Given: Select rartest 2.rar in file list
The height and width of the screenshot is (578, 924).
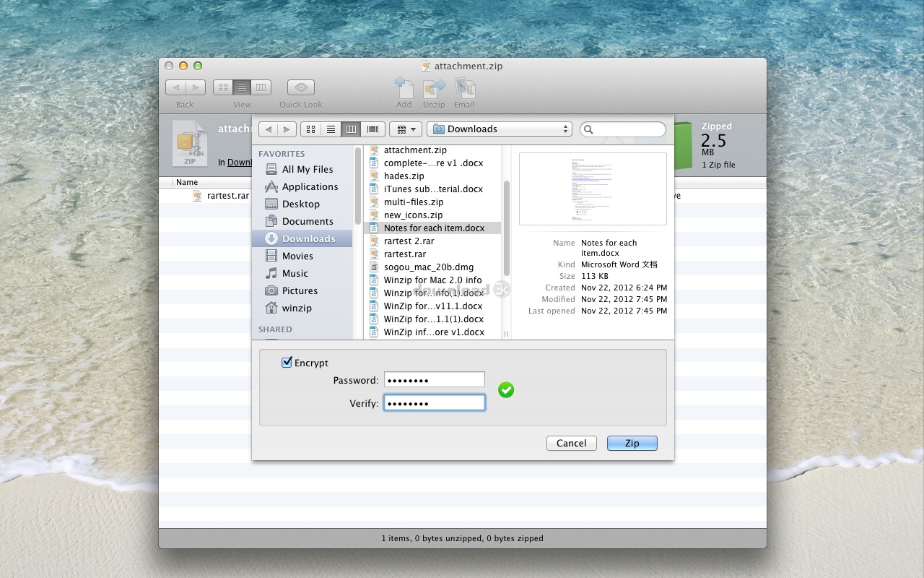Looking at the screenshot, I should click(x=432, y=241).
